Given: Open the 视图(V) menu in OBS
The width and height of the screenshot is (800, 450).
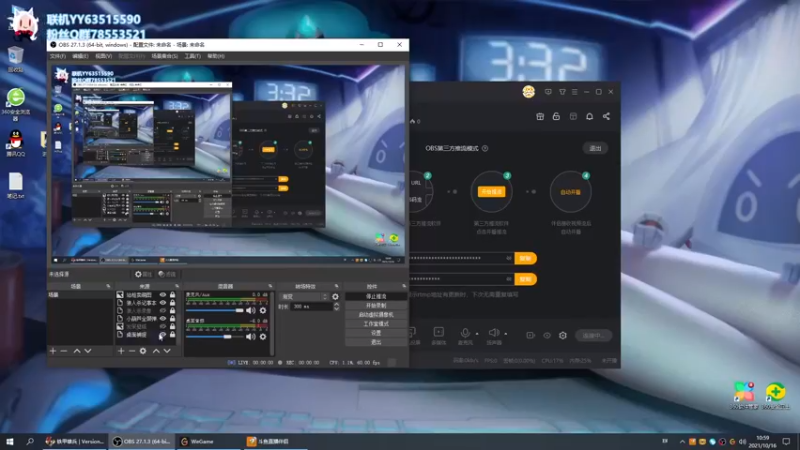Looking at the screenshot, I should [x=104, y=56].
